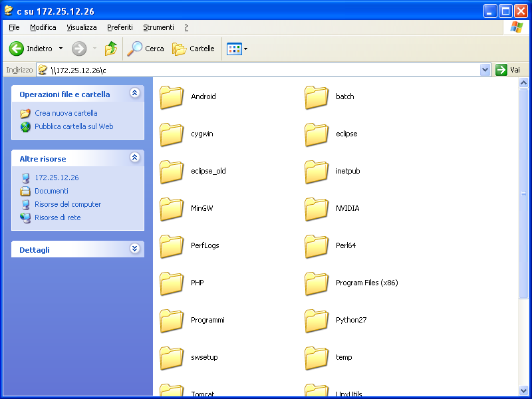Open search with the Cerca magnifier
The image size is (532, 399).
146,49
